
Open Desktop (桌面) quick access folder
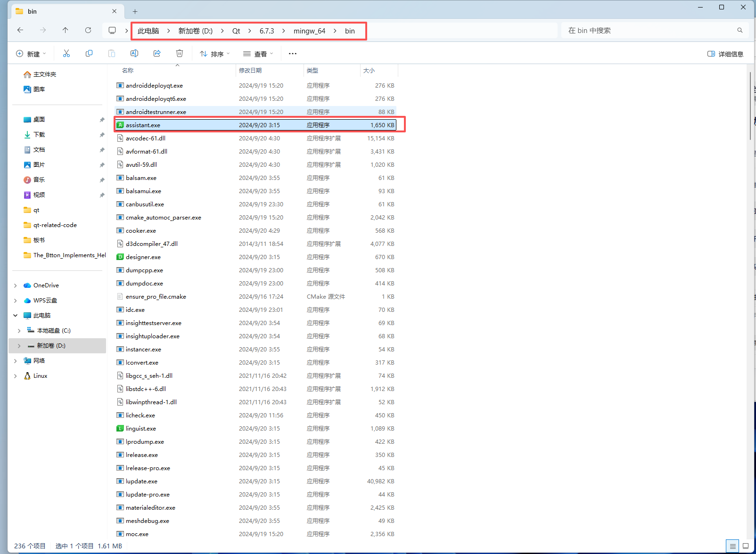(x=34, y=120)
